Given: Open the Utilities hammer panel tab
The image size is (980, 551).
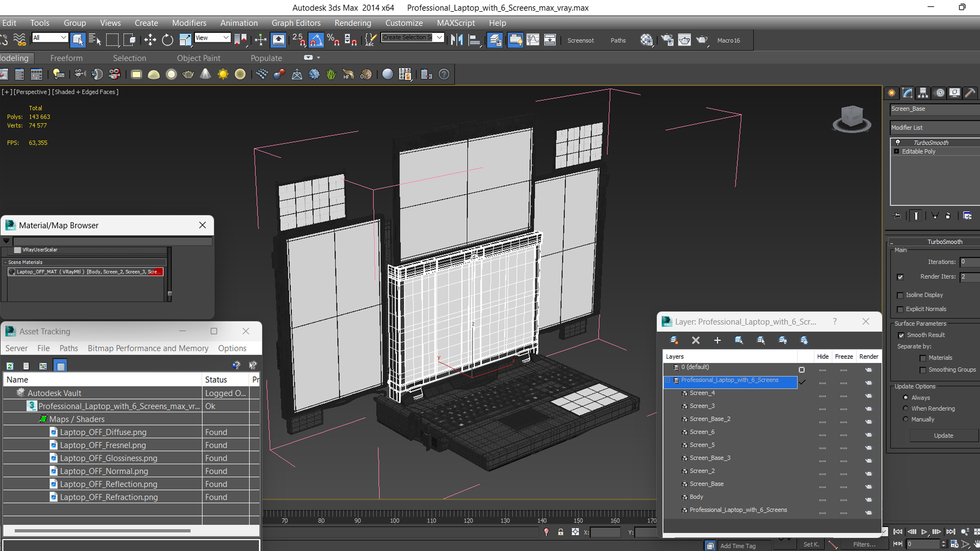Looking at the screenshot, I should pyautogui.click(x=970, y=93).
